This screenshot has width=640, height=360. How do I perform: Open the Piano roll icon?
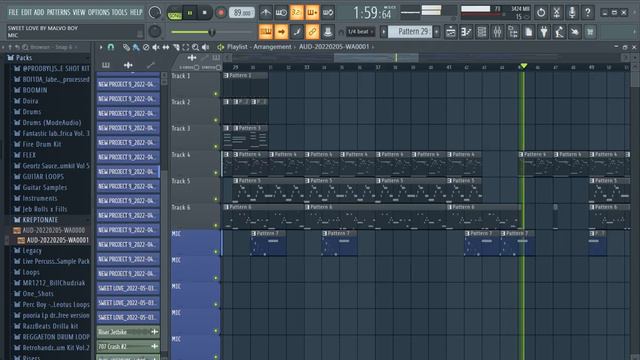pyautogui.click(x=466, y=32)
